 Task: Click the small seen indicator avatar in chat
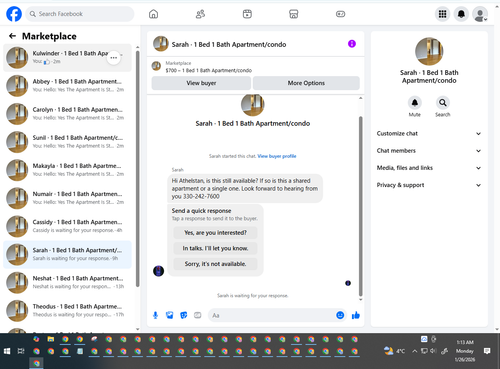coord(348,283)
